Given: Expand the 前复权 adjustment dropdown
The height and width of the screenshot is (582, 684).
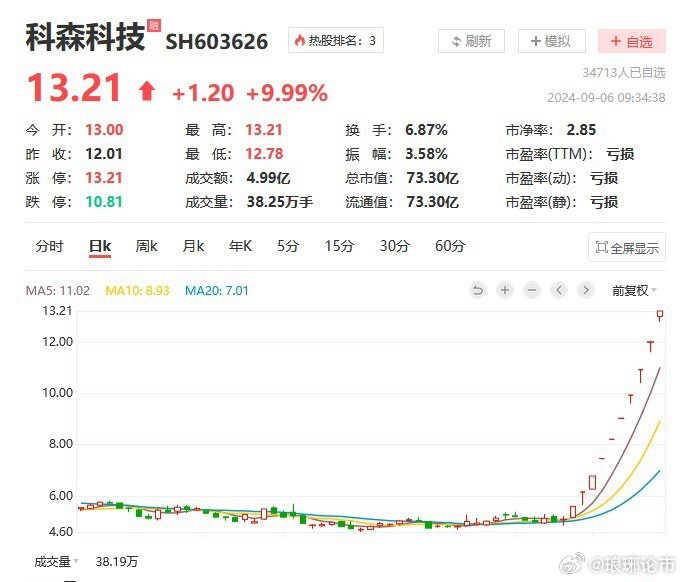Looking at the screenshot, I should tap(634, 290).
